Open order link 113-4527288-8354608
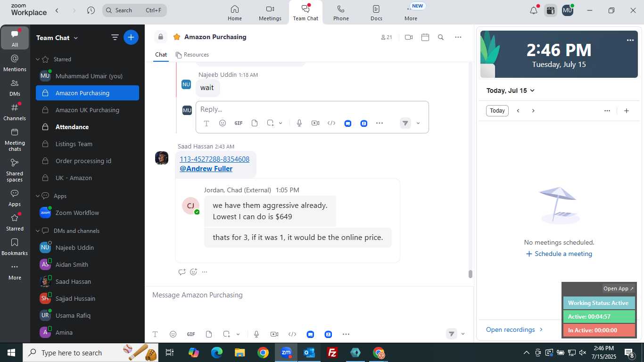This screenshot has height=362, width=644. 215,159
